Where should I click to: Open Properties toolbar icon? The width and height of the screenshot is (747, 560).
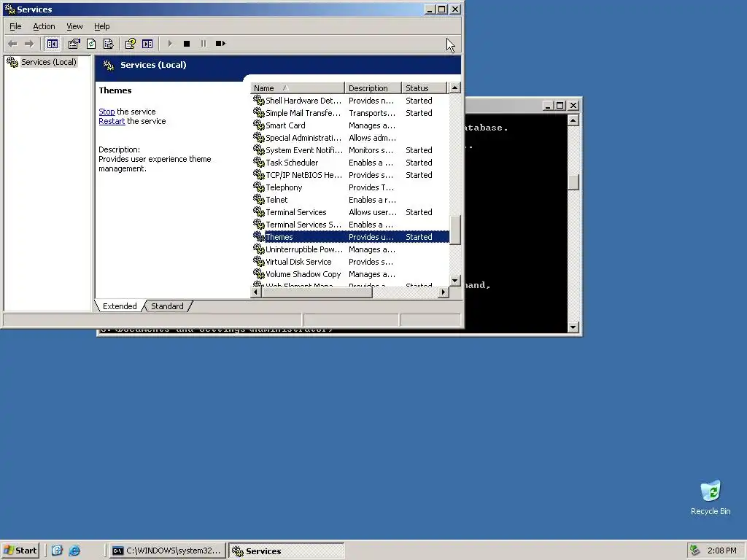point(74,44)
